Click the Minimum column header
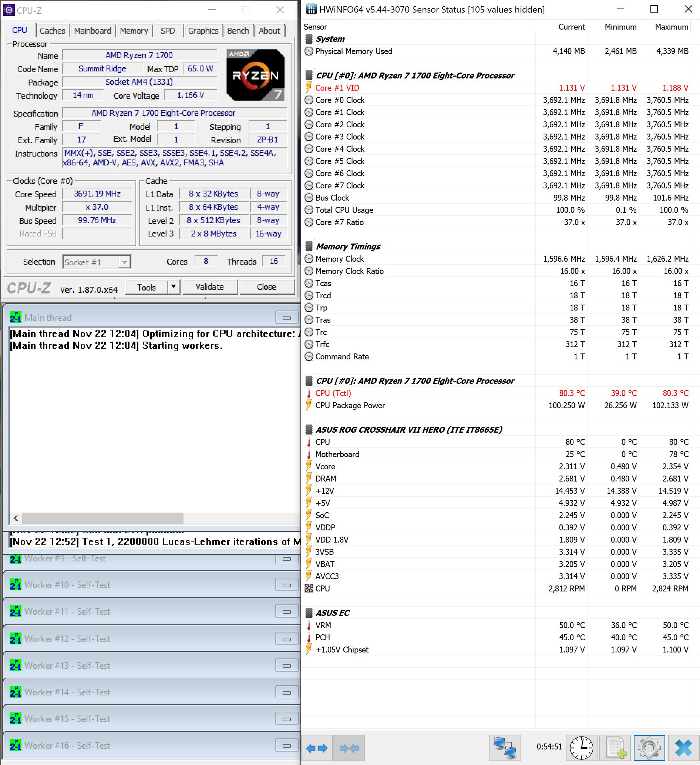 (613, 27)
